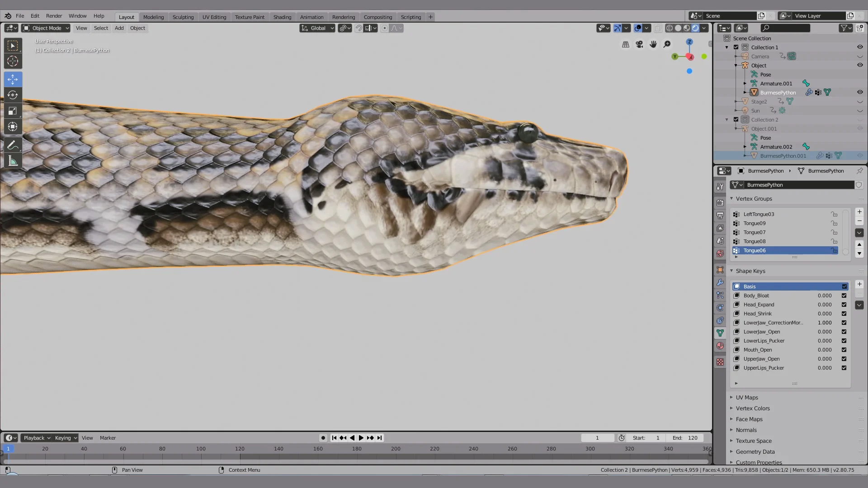Click the Head_Shrink value slider

tap(824, 314)
